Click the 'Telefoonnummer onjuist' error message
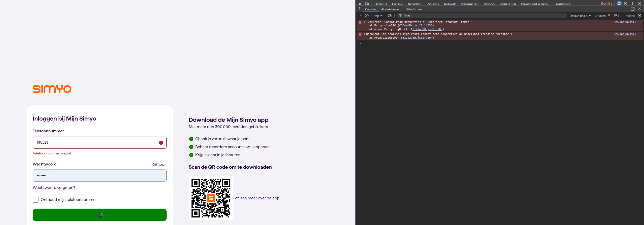Viewport: 644px width, 225px height. pyautogui.click(x=52, y=153)
